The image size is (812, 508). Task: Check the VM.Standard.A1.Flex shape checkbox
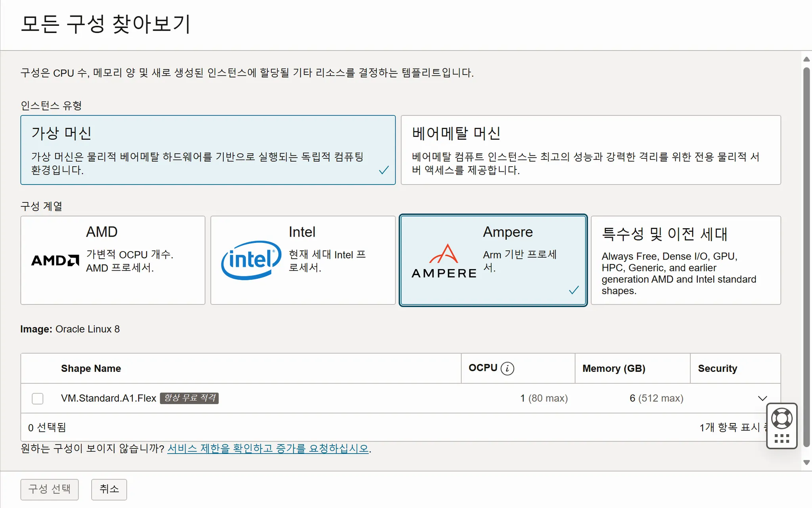pos(38,398)
